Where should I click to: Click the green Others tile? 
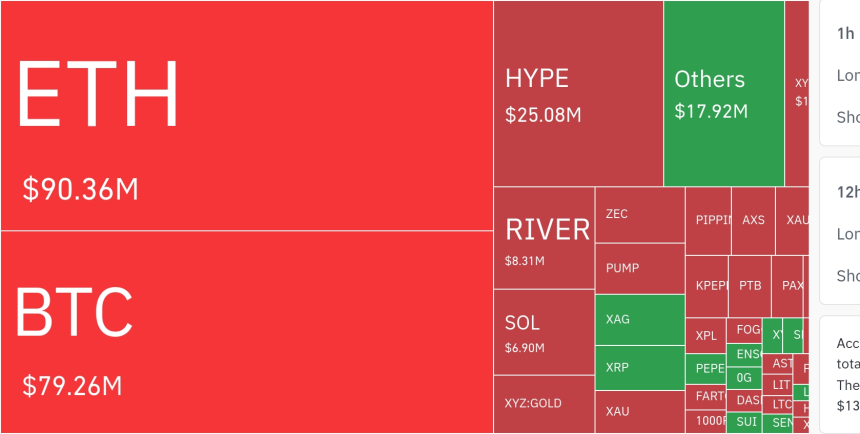coord(723,94)
